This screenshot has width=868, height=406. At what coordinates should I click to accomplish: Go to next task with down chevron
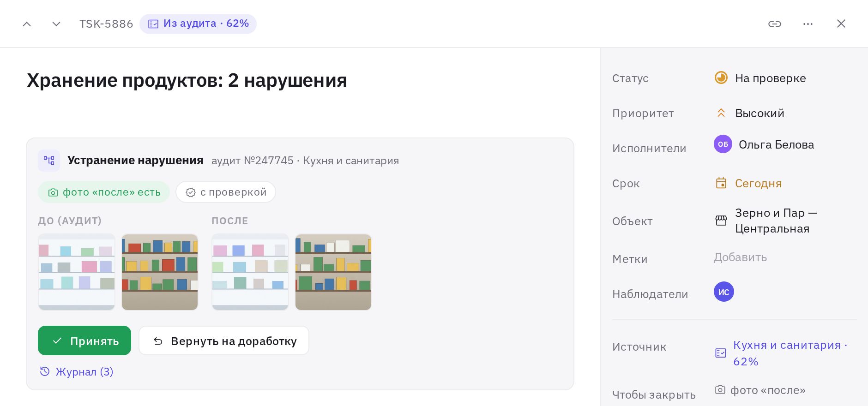click(56, 24)
